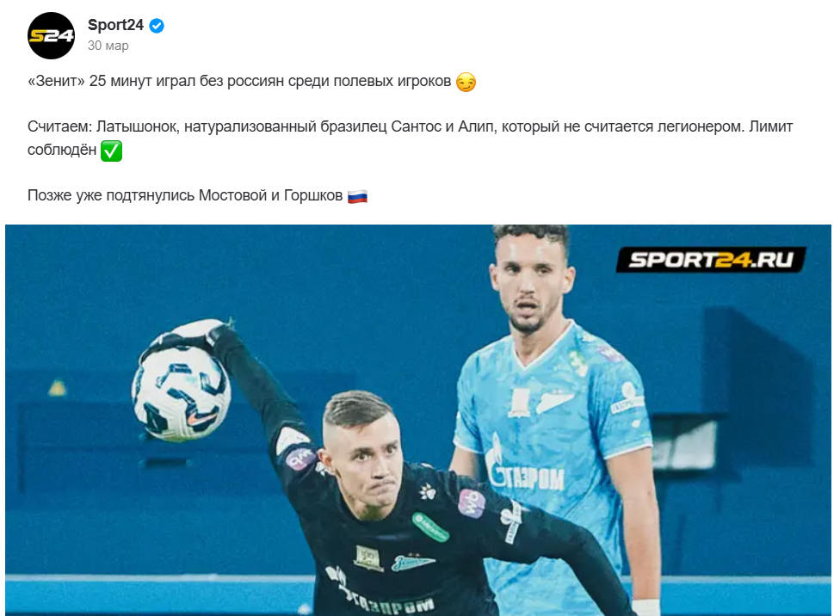Open the attached match photo
Screen dimensions: 840x616
pos(418,420)
